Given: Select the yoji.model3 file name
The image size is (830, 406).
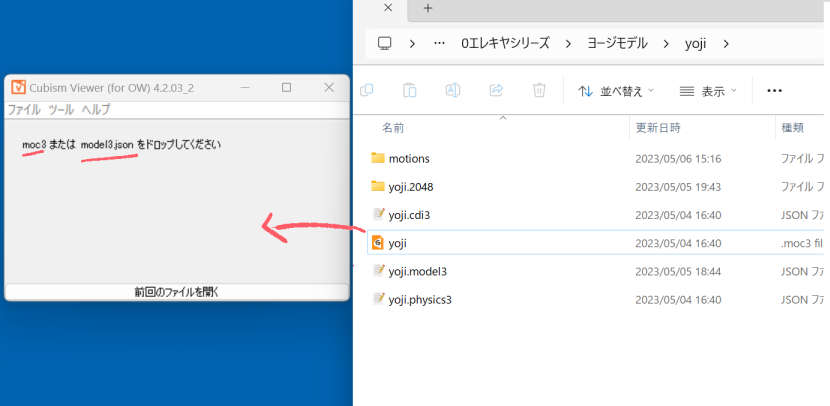Looking at the screenshot, I should coord(418,272).
